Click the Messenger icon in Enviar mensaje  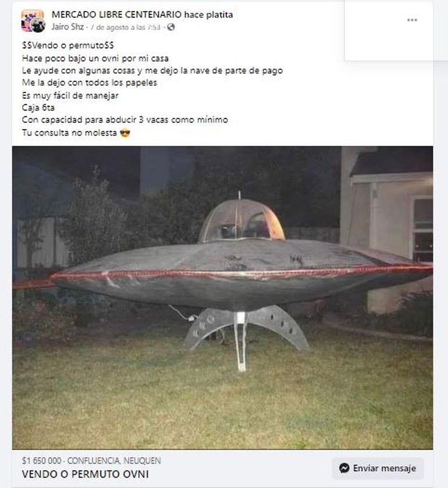(x=344, y=468)
